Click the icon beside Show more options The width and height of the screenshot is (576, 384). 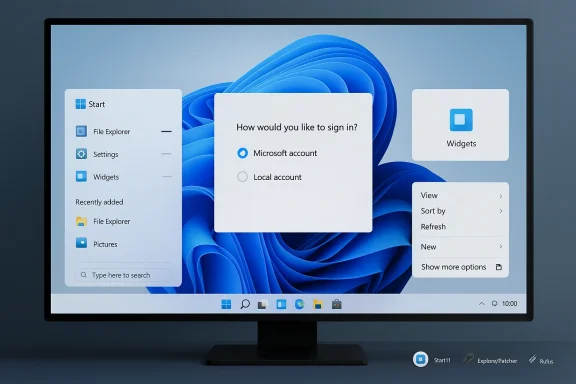point(498,267)
